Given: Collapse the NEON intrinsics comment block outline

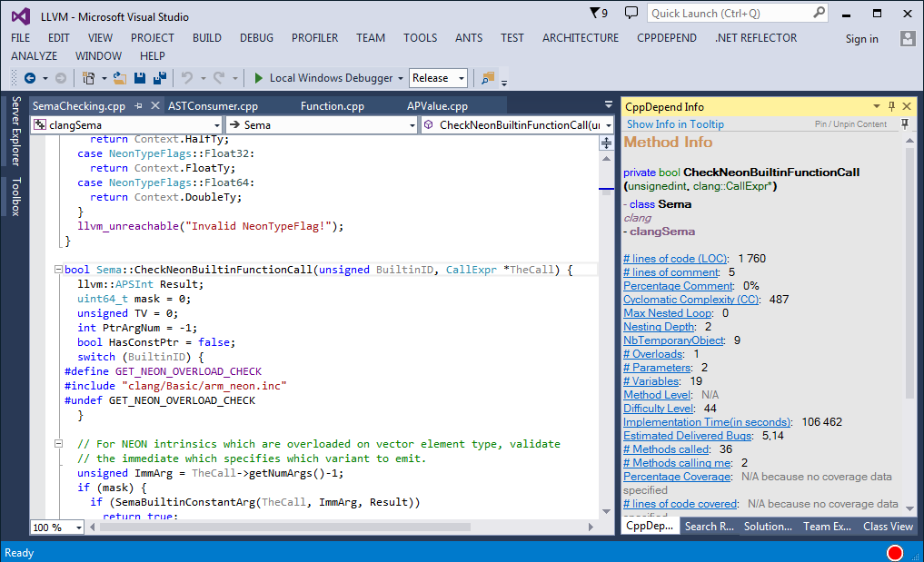Looking at the screenshot, I should coord(58,444).
